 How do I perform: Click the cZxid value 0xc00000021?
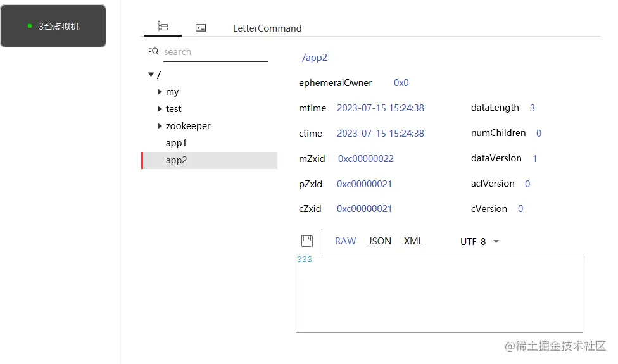(x=364, y=209)
